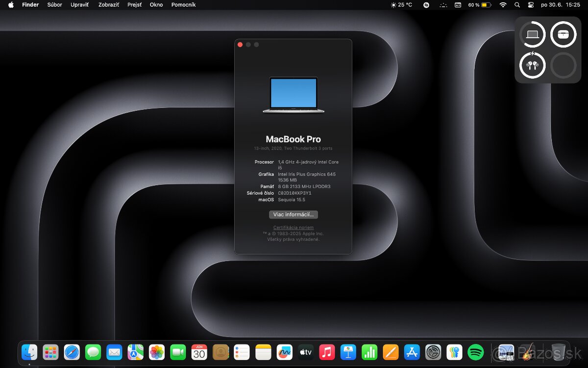Open Finder from the Dock
588x368 pixels.
click(x=29, y=352)
